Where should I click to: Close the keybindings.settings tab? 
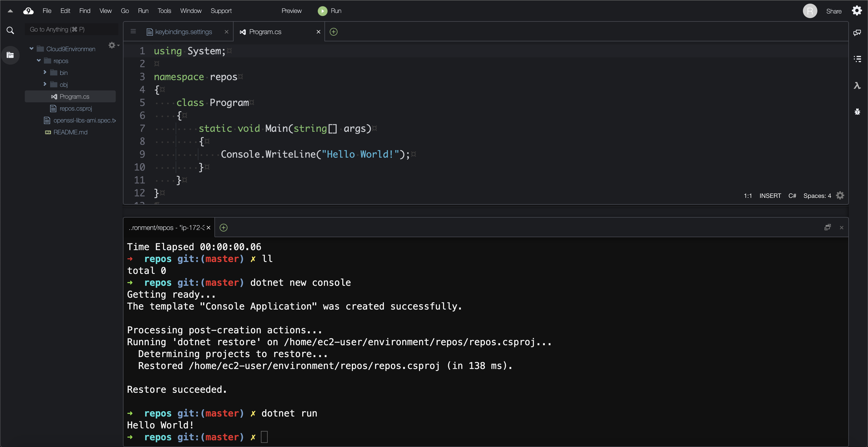tap(227, 32)
